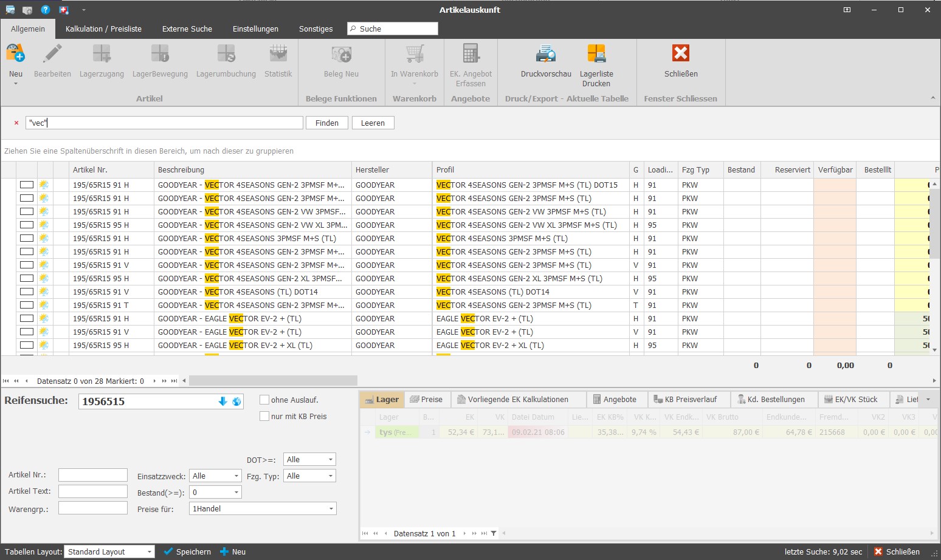Open the quick access toolbar dropdown arrow

coord(84,10)
